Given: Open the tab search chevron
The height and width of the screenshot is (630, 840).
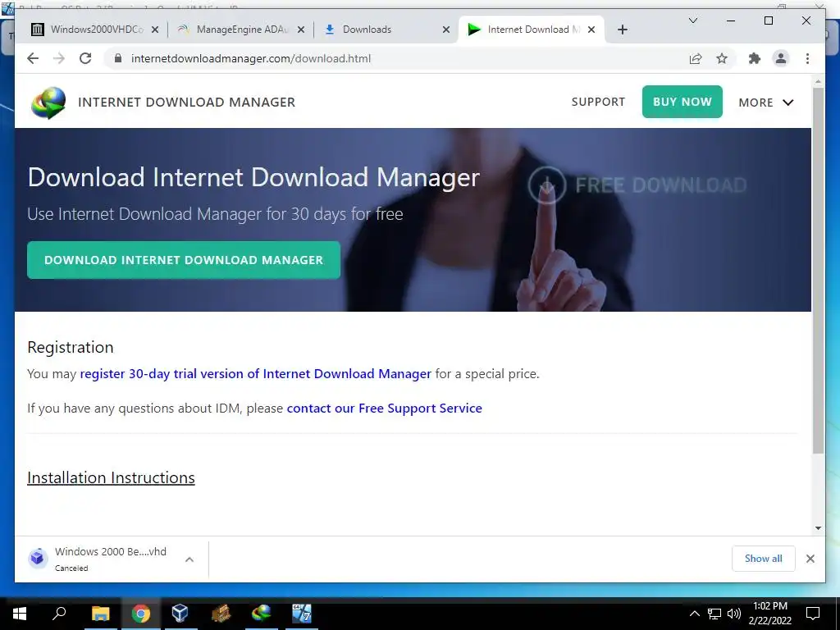Looking at the screenshot, I should coord(692,21).
